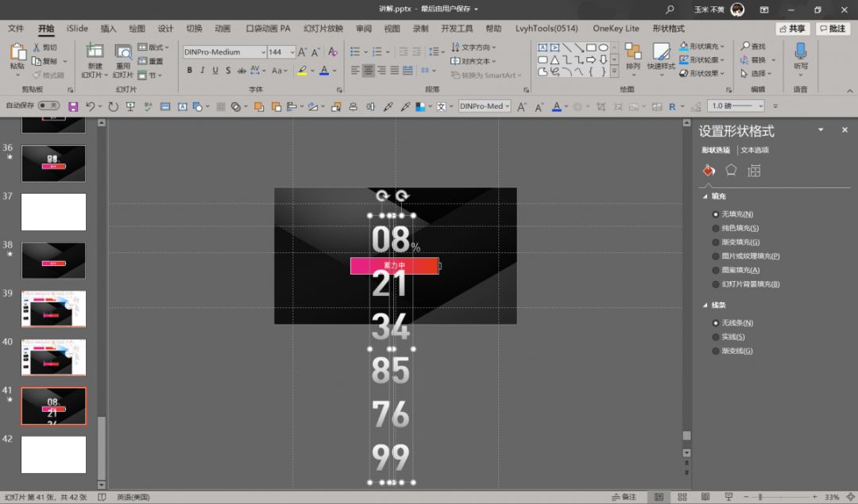
Task: Click the Paste (粘贴) icon
Action: tap(17, 52)
